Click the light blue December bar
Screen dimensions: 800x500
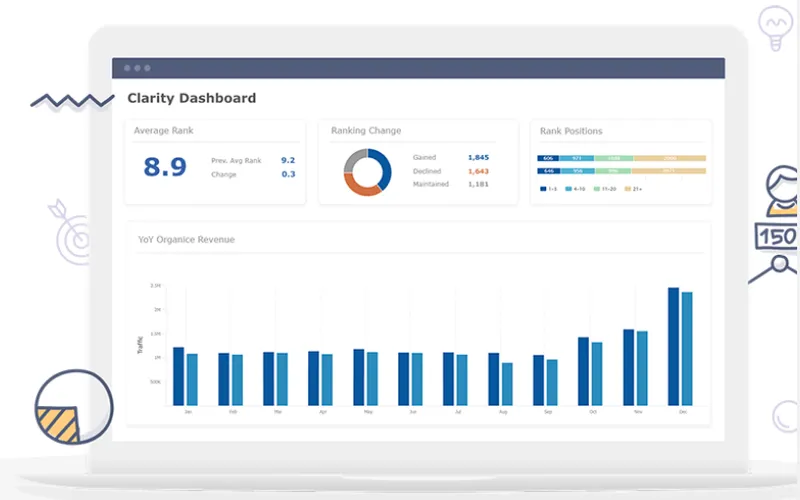point(687,349)
